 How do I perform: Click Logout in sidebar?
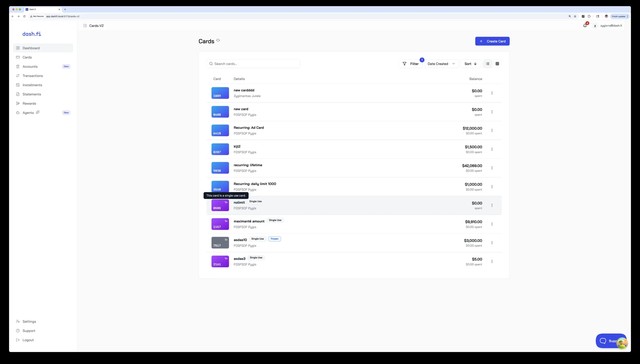coord(43,340)
